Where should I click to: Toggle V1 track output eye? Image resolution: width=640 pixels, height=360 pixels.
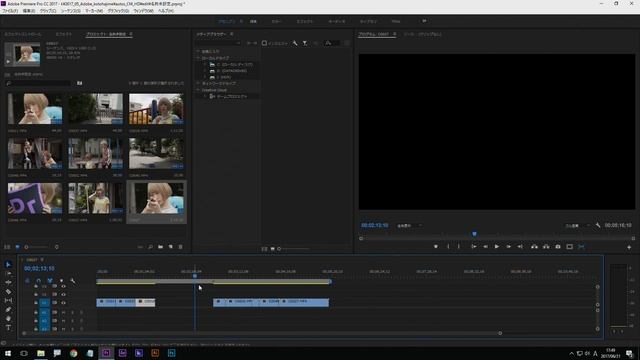point(63,303)
